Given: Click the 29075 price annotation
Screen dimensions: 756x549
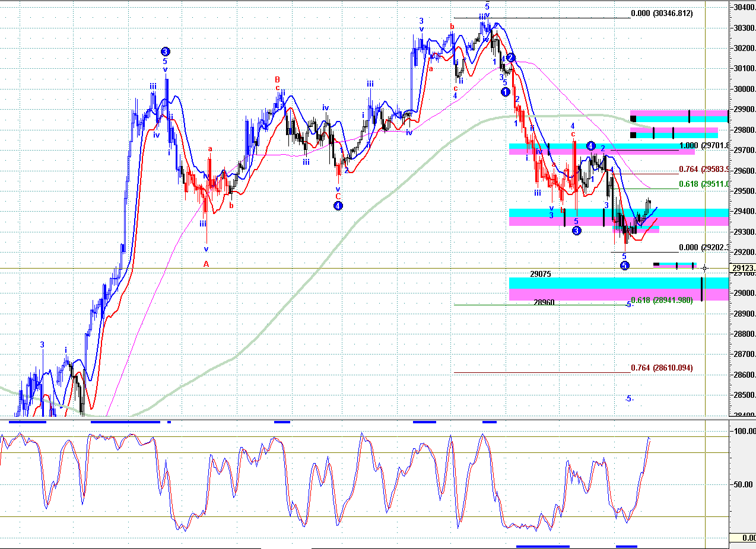Looking at the screenshot, I should pos(541,274).
